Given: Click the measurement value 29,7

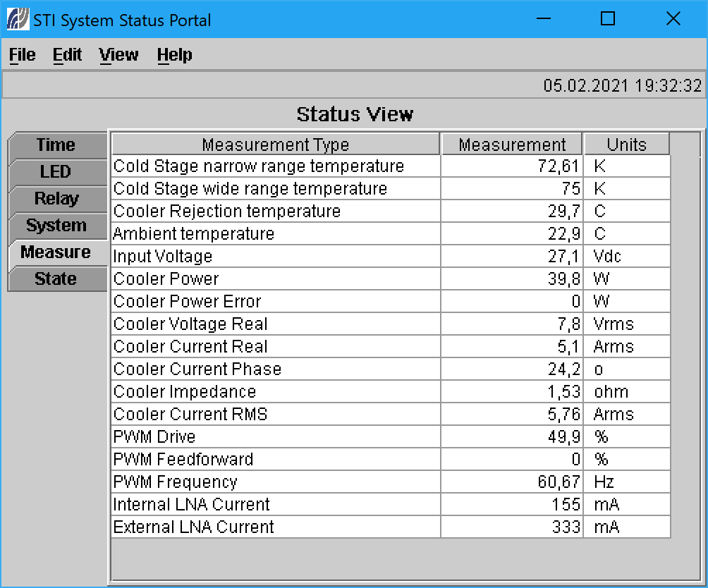Looking at the screenshot, I should click(564, 212).
